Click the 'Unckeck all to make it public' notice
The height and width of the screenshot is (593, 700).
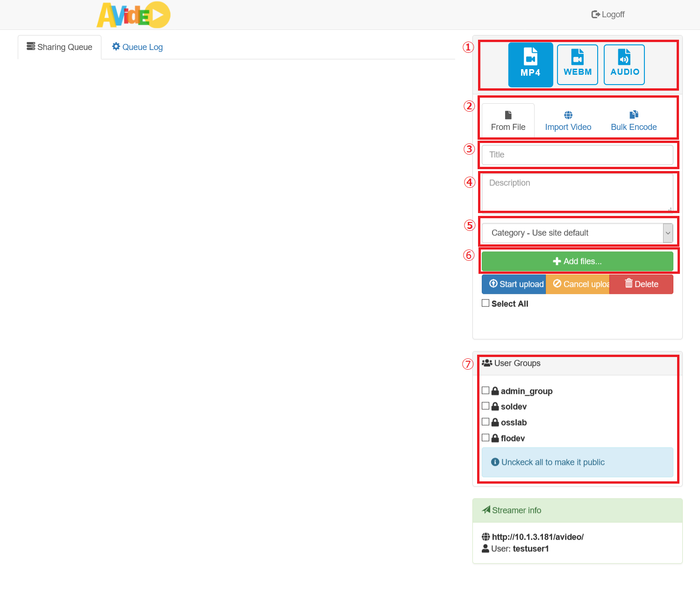point(578,462)
